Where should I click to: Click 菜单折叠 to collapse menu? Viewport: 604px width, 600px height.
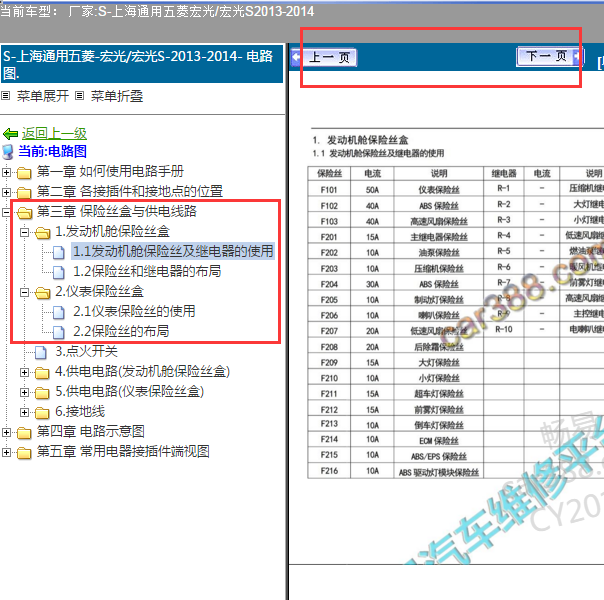(117, 96)
